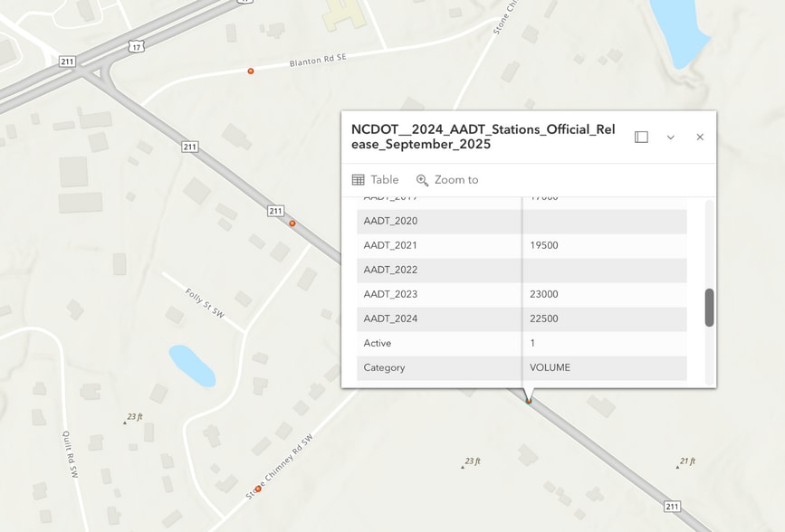Screen dimensions: 785x532
Task: Click the Category value VOLUME
Action: tap(550, 367)
